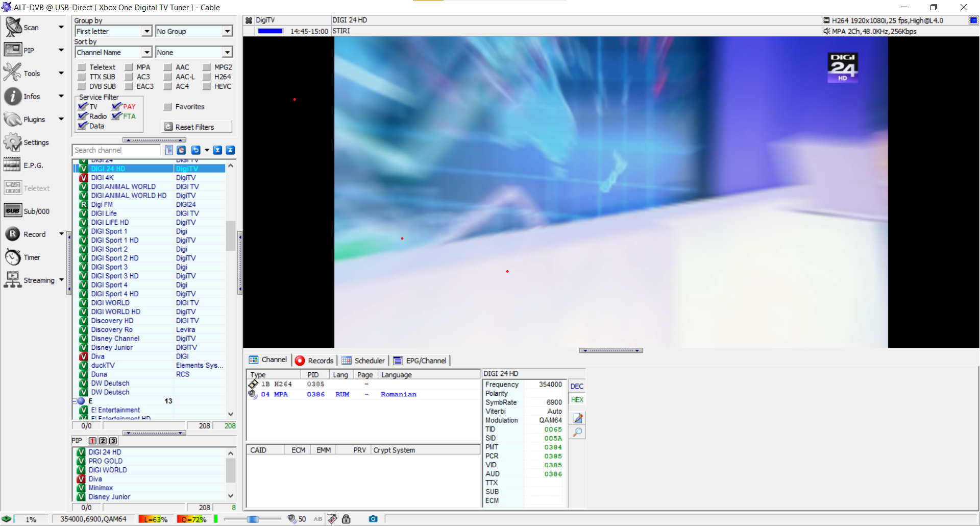Switch to the EPG/Channel tab
This screenshot has width=980, height=526.
pos(420,361)
